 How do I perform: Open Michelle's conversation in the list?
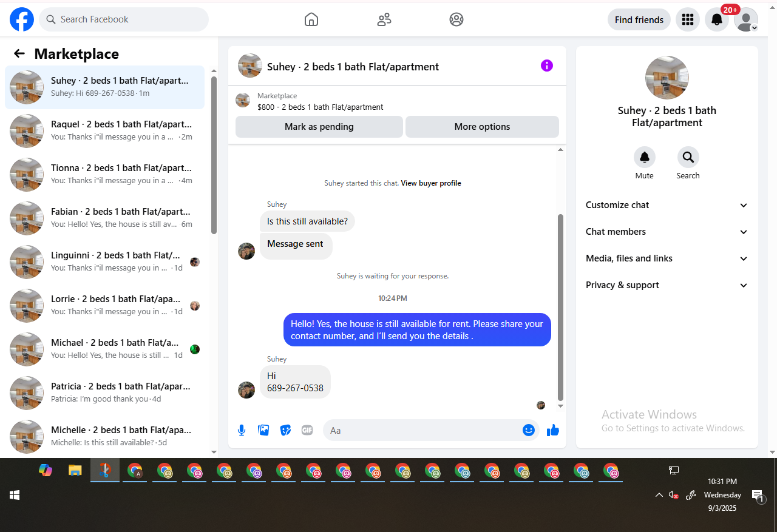[105, 437]
